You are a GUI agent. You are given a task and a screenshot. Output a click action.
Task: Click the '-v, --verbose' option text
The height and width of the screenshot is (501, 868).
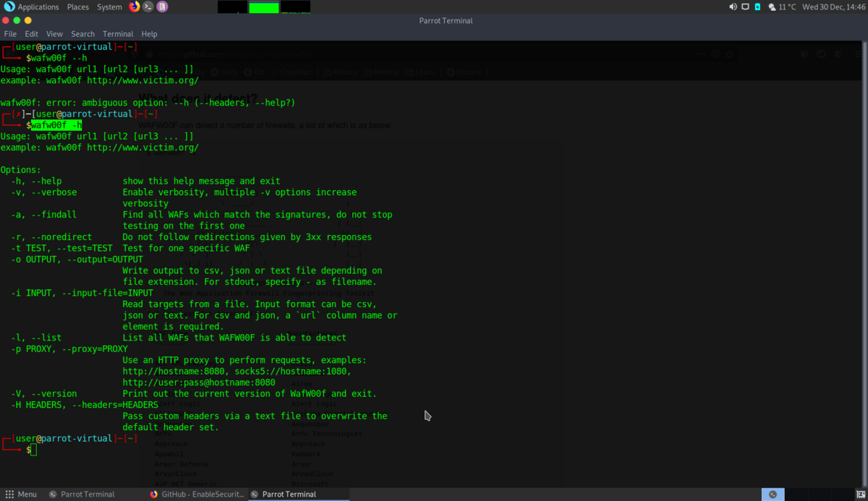(43, 192)
